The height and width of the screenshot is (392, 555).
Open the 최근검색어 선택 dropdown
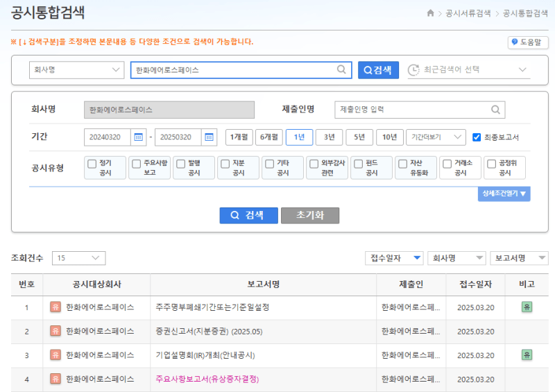(469, 70)
